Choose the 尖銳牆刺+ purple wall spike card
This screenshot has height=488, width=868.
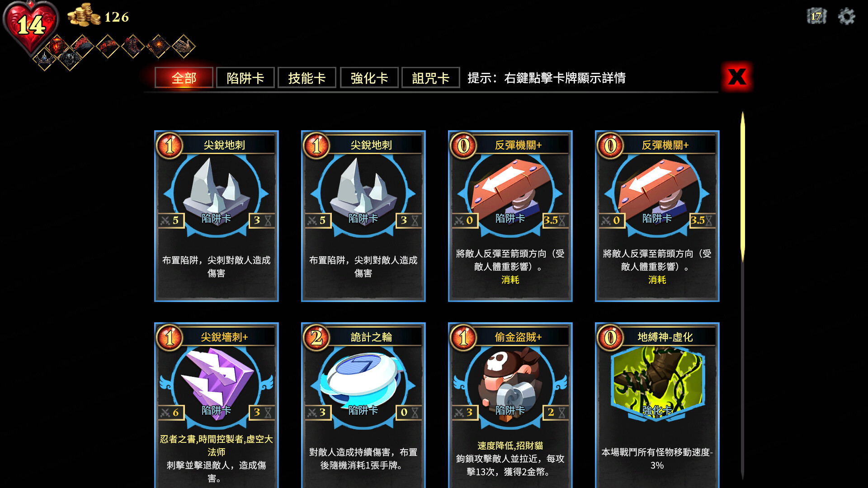click(217, 405)
